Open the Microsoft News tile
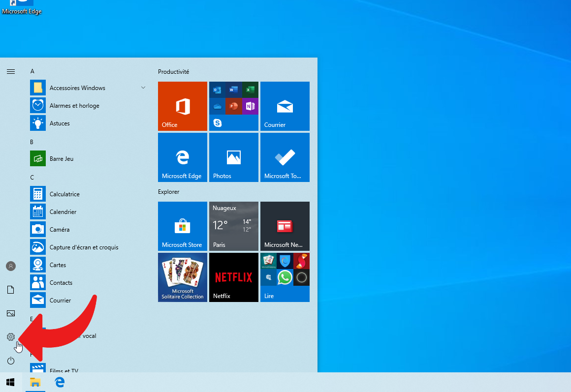 click(x=285, y=226)
